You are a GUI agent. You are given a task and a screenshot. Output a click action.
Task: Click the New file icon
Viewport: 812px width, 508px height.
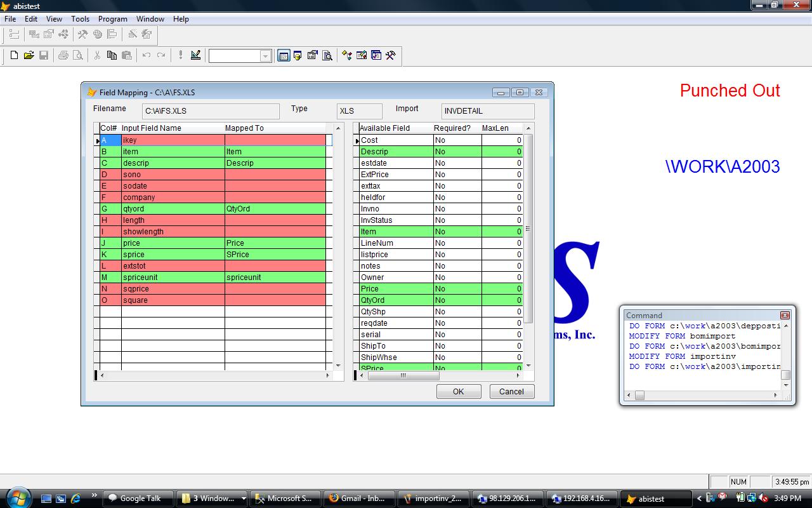(x=14, y=56)
